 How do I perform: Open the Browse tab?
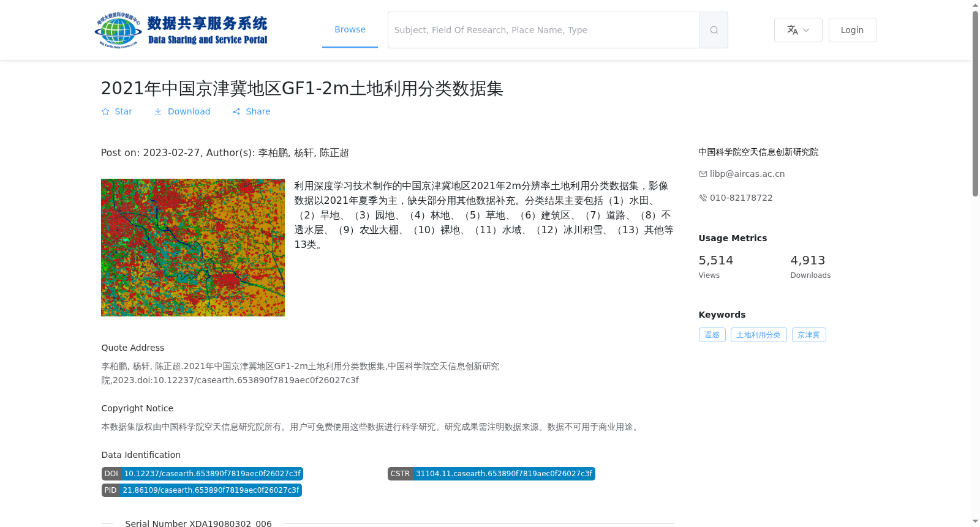(x=350, y=29)
